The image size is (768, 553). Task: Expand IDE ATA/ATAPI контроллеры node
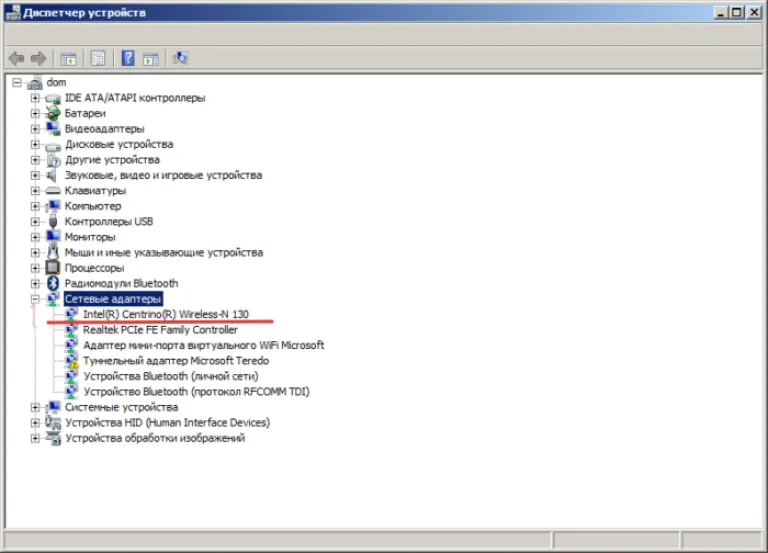pyautogui.click(x=35, y=98)
